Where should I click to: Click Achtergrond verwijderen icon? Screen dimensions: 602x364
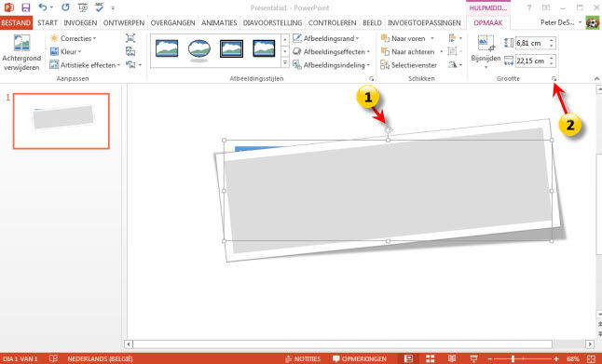[x=21, y=43]
